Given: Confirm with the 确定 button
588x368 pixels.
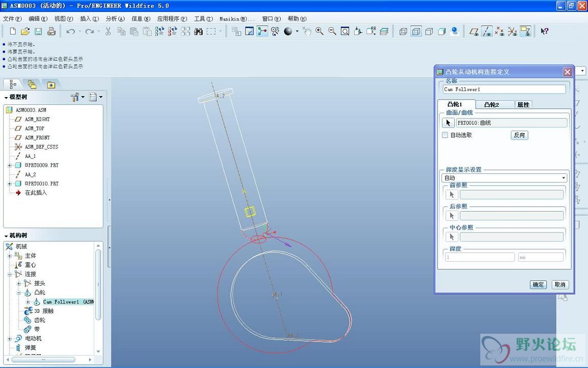Looking at the screenshot, I should click(x=538, y=285).
